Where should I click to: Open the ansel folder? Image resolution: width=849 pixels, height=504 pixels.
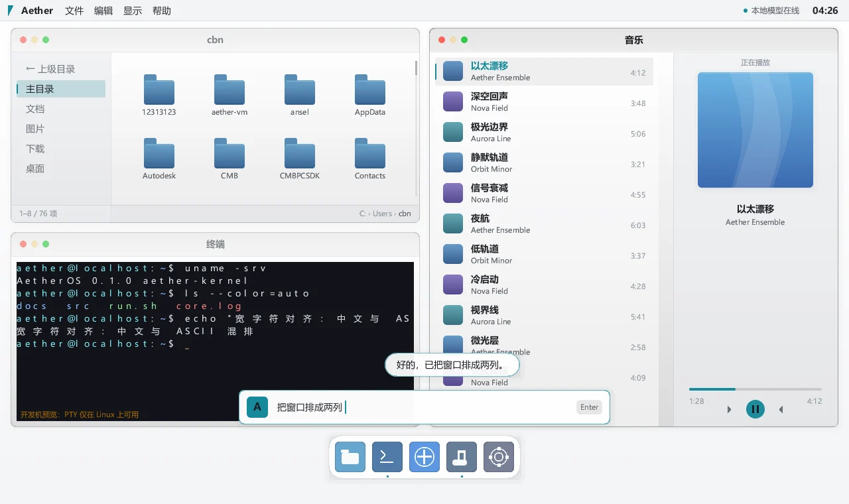(x=300, y=90)
